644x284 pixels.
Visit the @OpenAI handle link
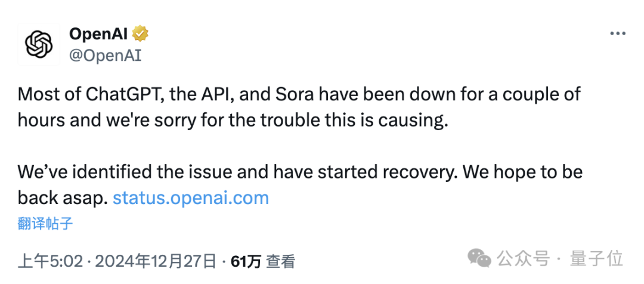105,55
